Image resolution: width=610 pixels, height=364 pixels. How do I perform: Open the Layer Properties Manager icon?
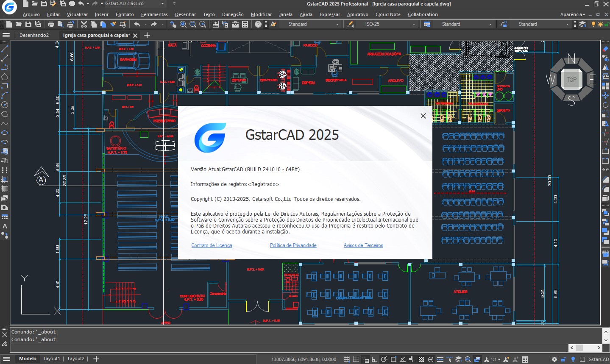582,24
